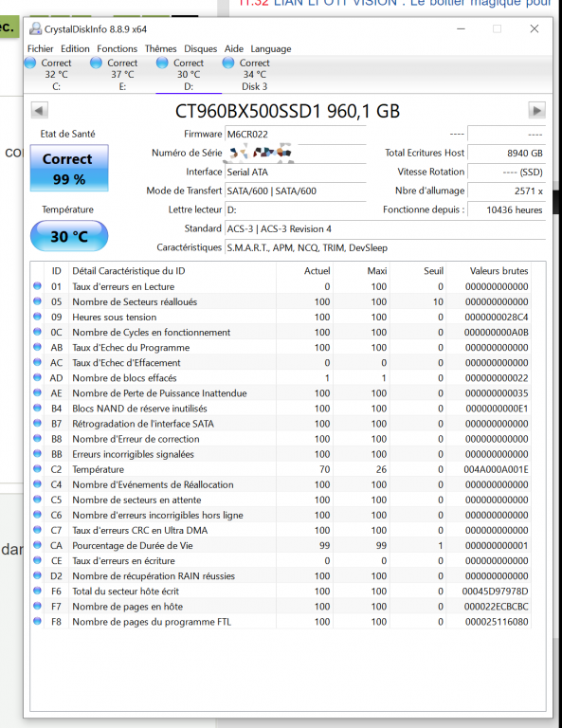Click status dot of attribute C2 Température
Viewport: 562px width, 728px height.
[37, 469]
